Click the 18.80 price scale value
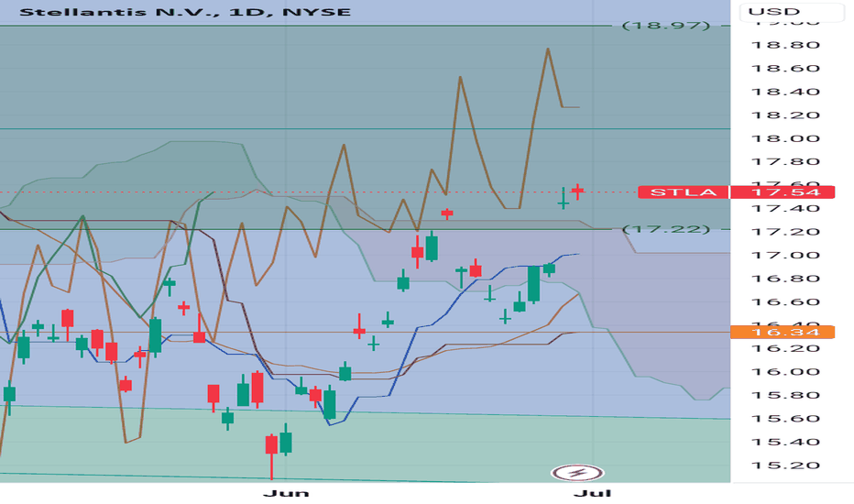Screen dimensions: 854x504 click(785, 45)
